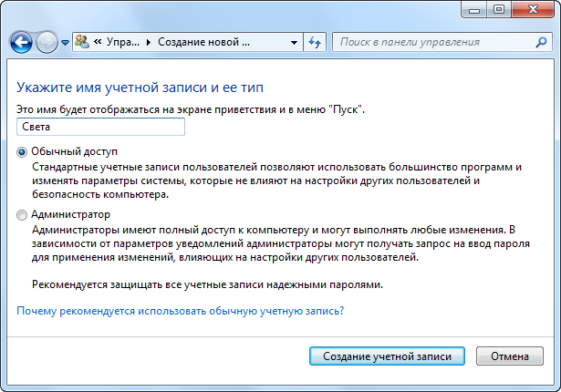
Task: Refresh the page with the refresh icon
Action: click(315, 42)
